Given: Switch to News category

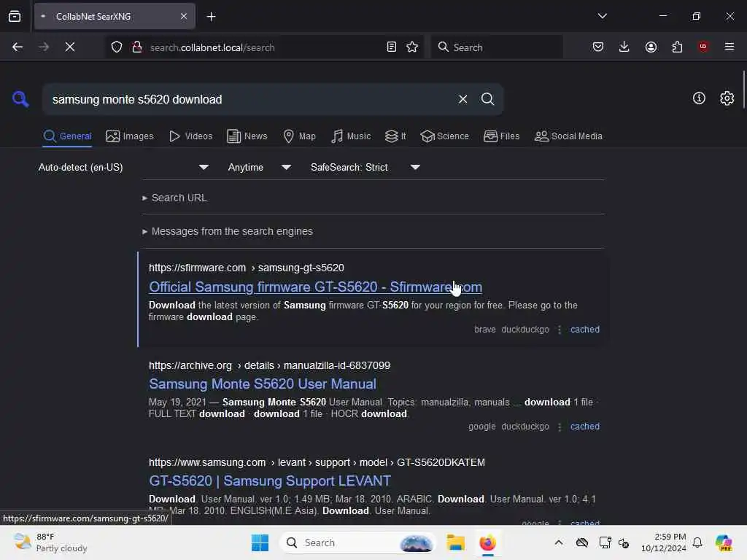Looking at the screenshot, I should (247, 136).
